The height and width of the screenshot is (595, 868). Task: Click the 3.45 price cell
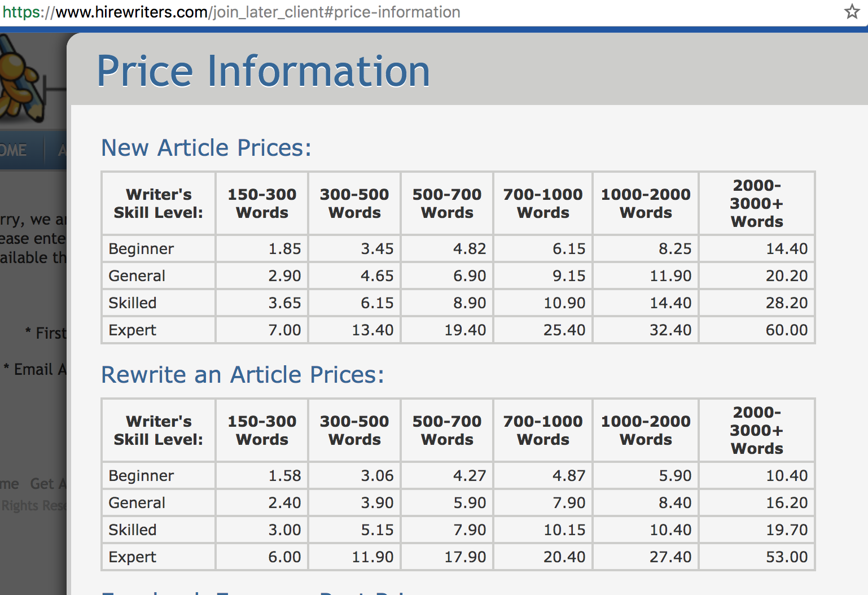point(354,248)
